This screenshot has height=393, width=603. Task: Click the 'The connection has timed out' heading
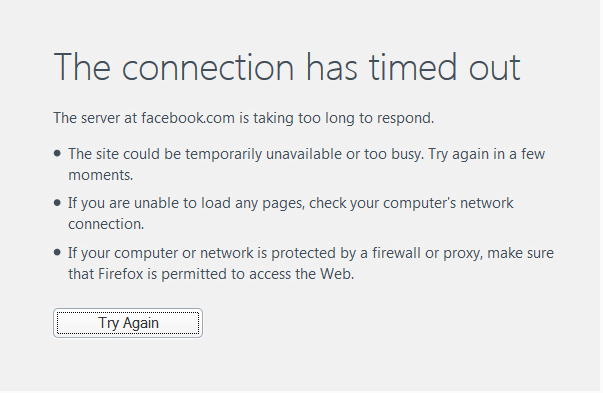pyautogui.click(x=287, y=68)
